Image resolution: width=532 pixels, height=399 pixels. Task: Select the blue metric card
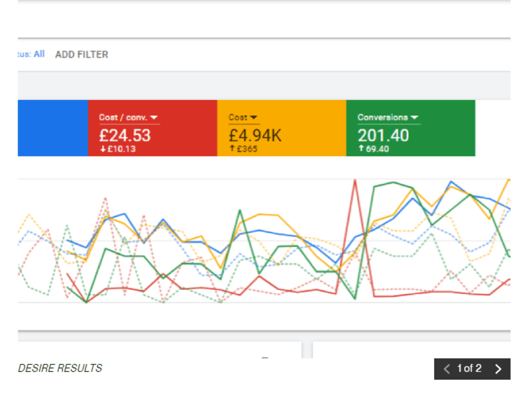[53, 128]
